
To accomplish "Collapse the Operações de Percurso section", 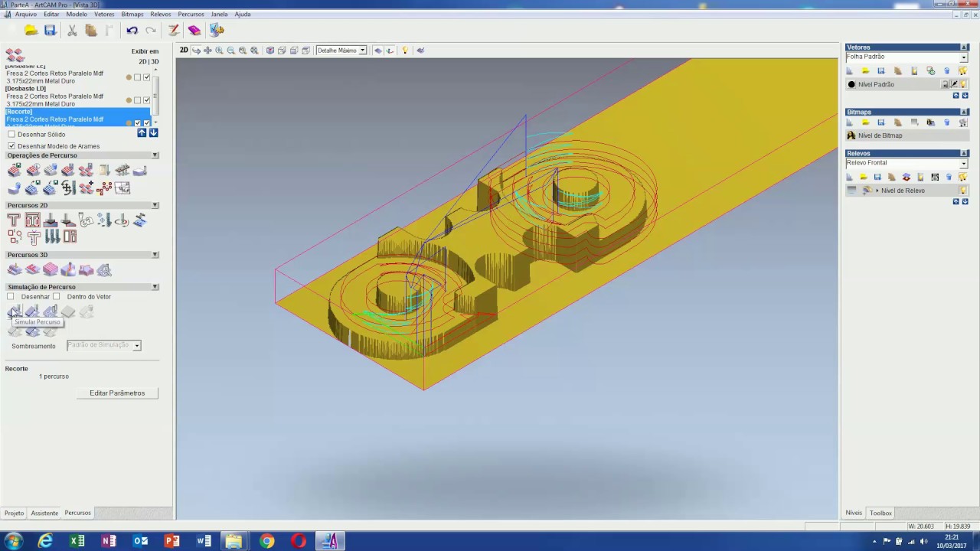I will 155,155.
